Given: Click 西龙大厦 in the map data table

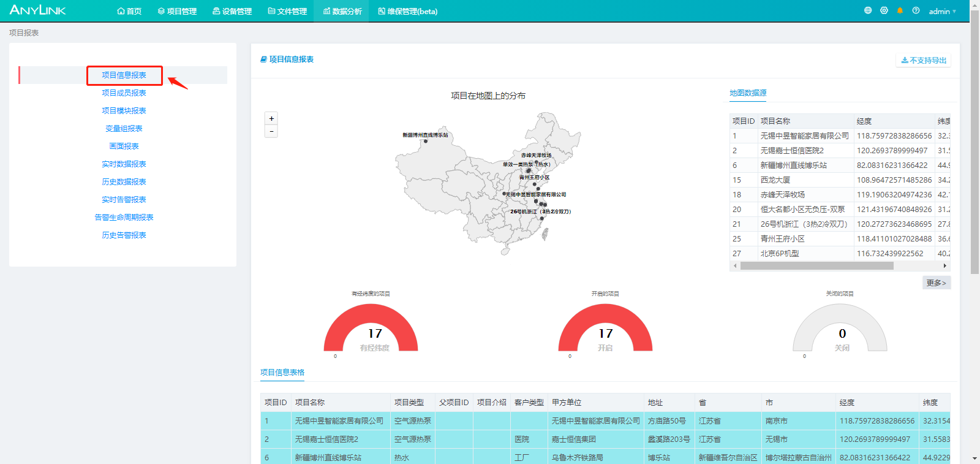Looking at the screenshot, I should point(775,180).
